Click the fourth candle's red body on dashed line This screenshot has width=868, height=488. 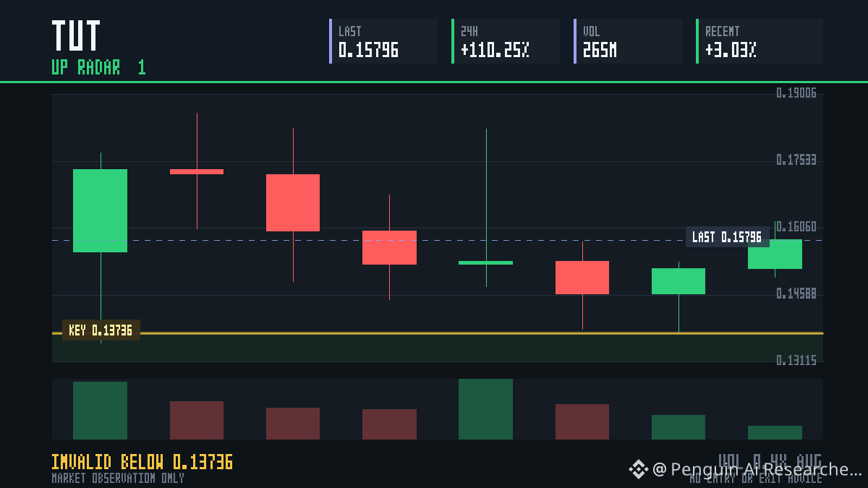(x=389, y=247)
